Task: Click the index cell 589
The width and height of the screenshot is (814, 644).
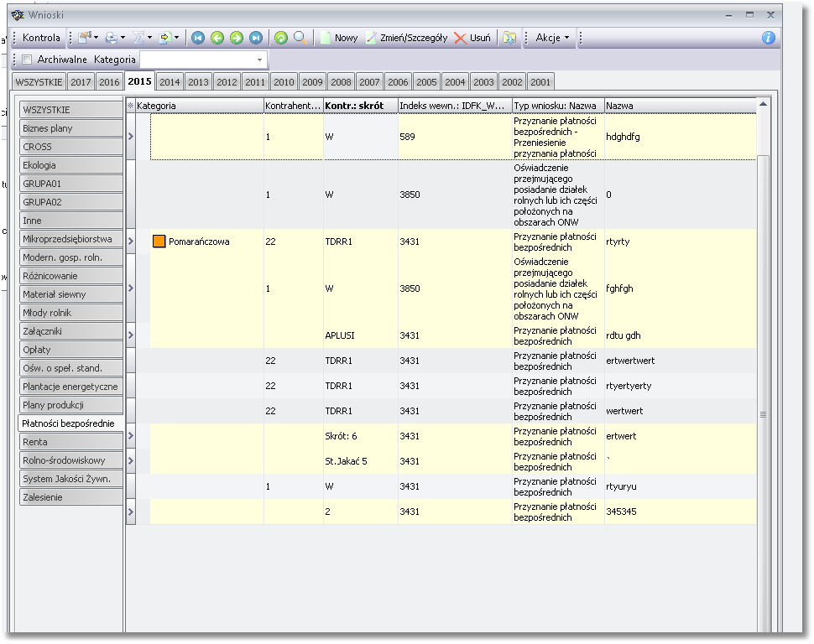Action: pos(455,137)
